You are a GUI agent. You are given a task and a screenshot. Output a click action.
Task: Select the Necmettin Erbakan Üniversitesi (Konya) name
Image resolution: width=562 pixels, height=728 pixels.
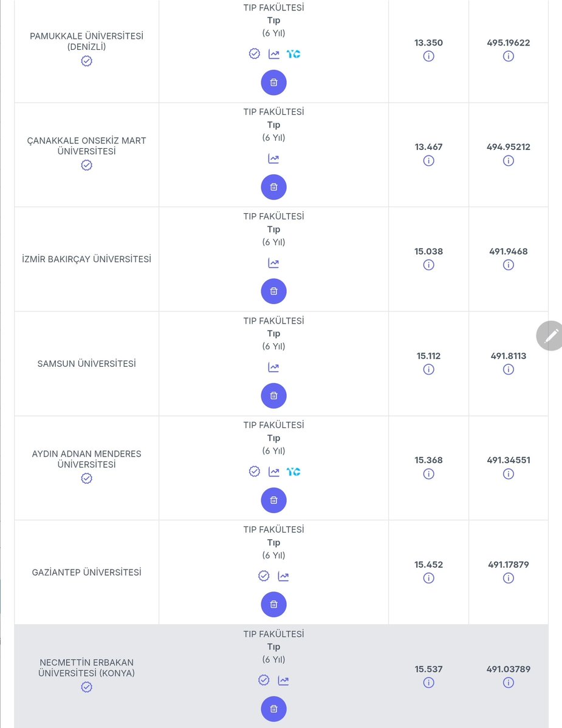[86, 668]
